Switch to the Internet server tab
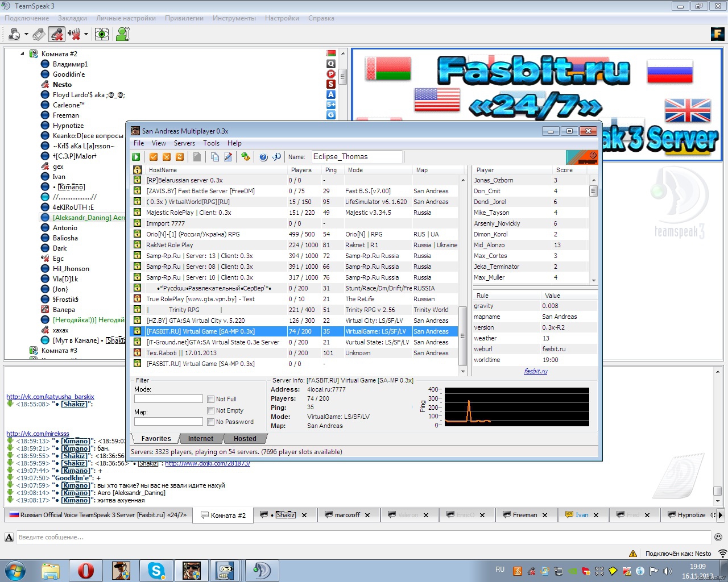This screenshot has width=728, height=582. tap(201, 439)
